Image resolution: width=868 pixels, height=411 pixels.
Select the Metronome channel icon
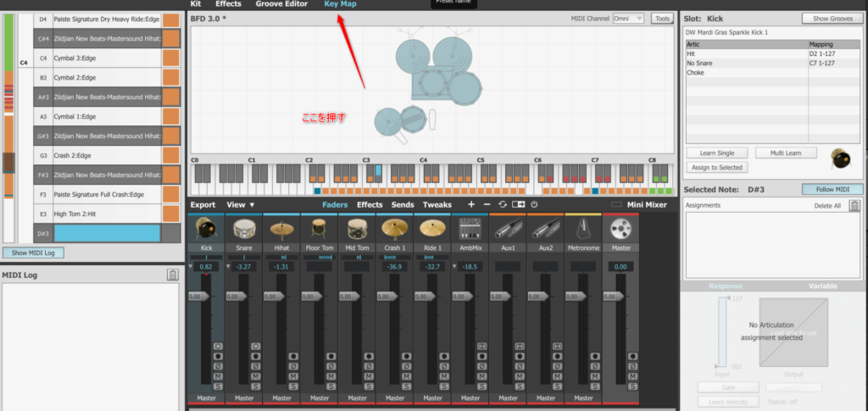[582, 229]
